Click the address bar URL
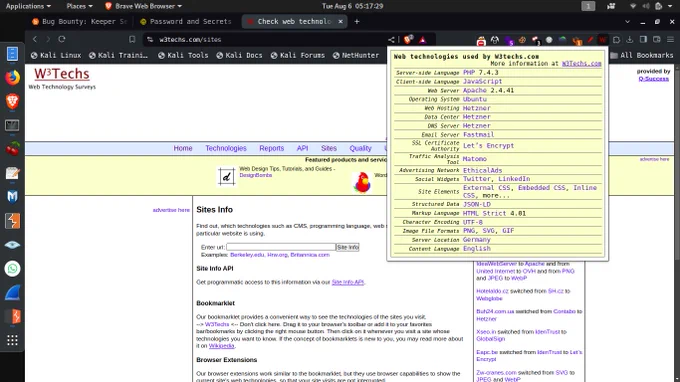680x382 pixels. pyautogui.click(x=190, y=39)
